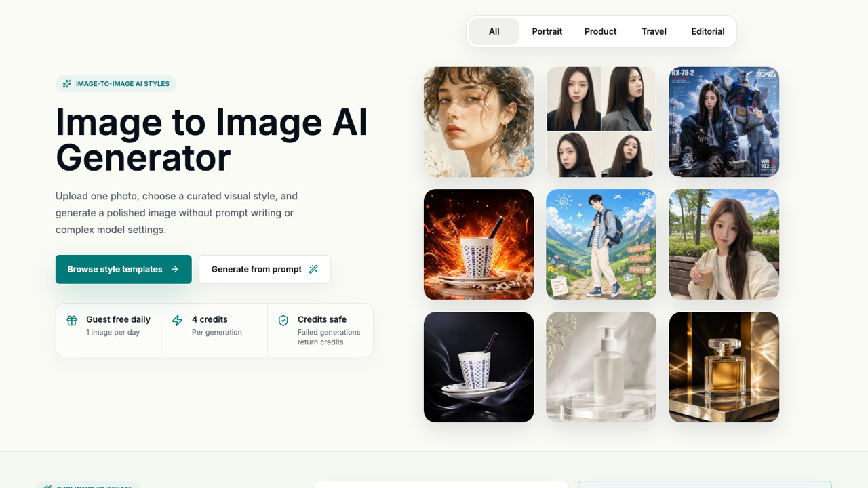Viewport: 868px width, 488px height.
Task: Click the arrow icon in Browse style templates
Action: tap(175, 269)
